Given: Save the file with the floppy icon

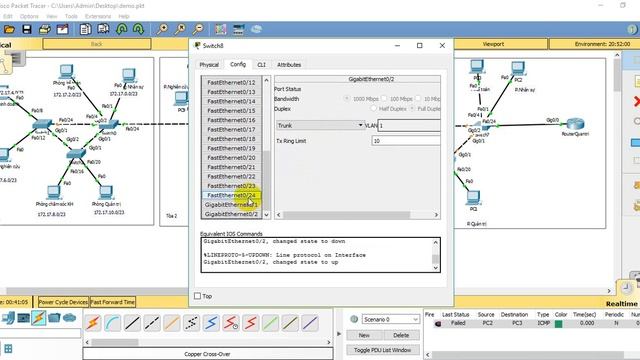Looking at the screenshot, I should point(27,29).
